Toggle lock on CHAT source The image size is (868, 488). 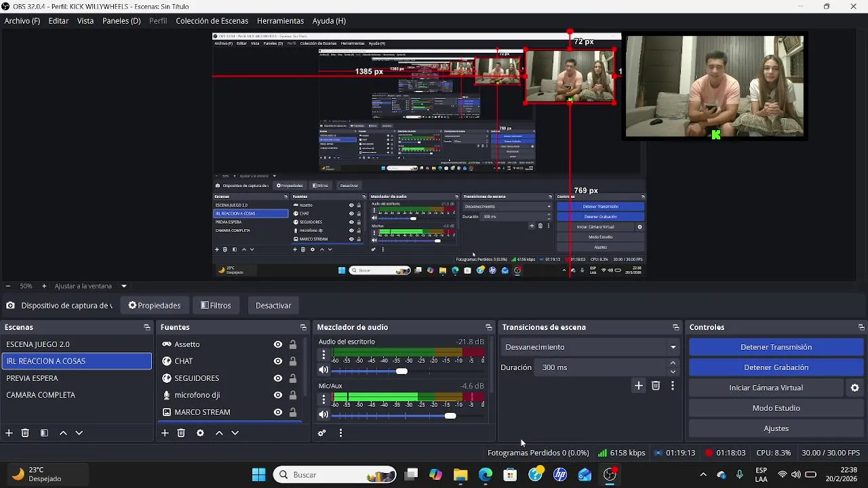pyautogui.click(x=293, y=361)
